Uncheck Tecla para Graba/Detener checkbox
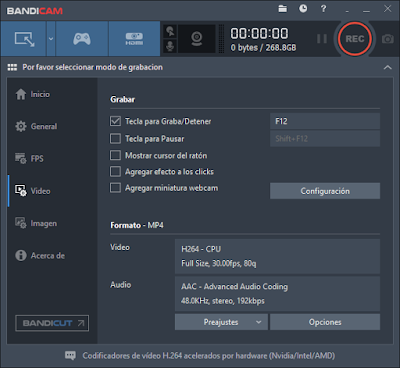Image resolution: width=400 pixels, height=368 pixels. (115, 121)
